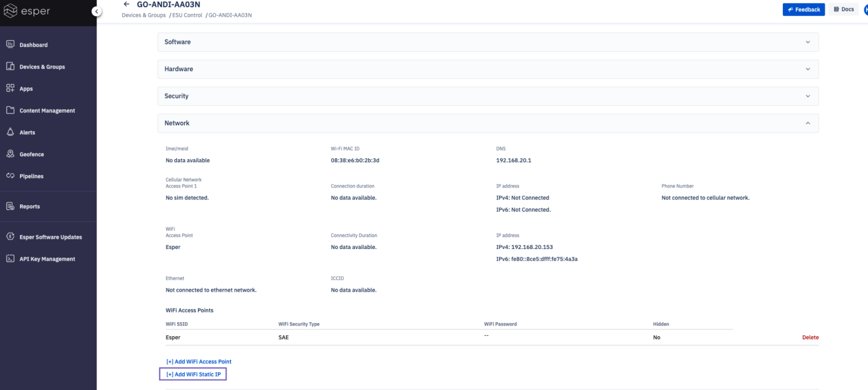This screenshot has height=390, width=868.
Task: Expand the Software section chevron
Action: pyautogui.click(x=808, y=42)
